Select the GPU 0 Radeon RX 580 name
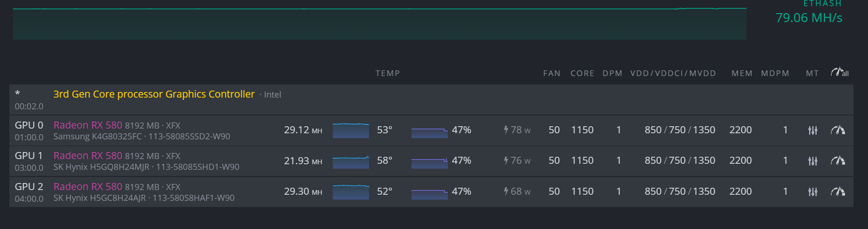The image size is (868, 229). (x=88, y=125)
